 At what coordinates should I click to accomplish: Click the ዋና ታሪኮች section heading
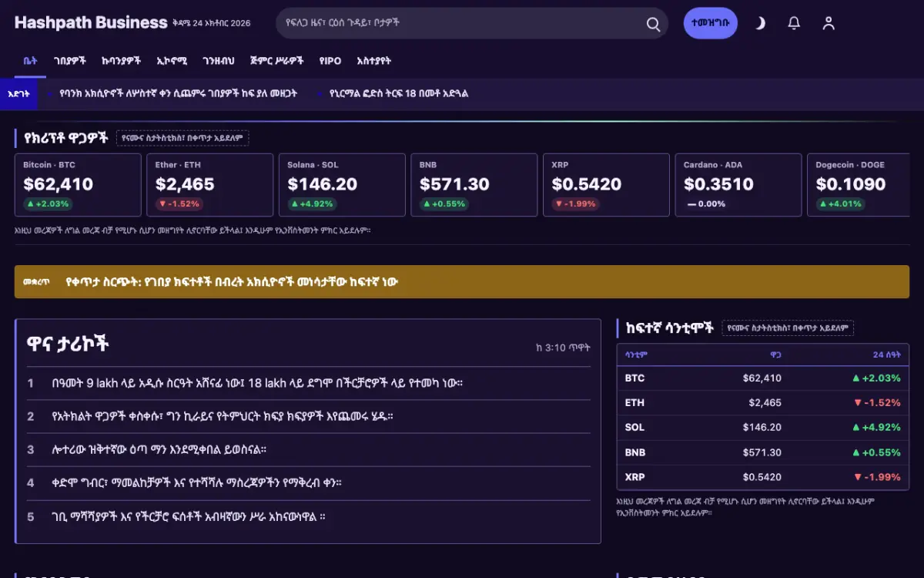[68, 344]
